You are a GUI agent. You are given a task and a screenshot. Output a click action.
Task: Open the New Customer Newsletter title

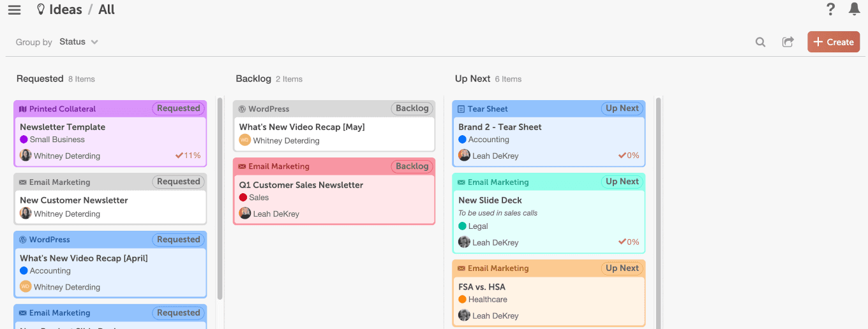point(74,200)
